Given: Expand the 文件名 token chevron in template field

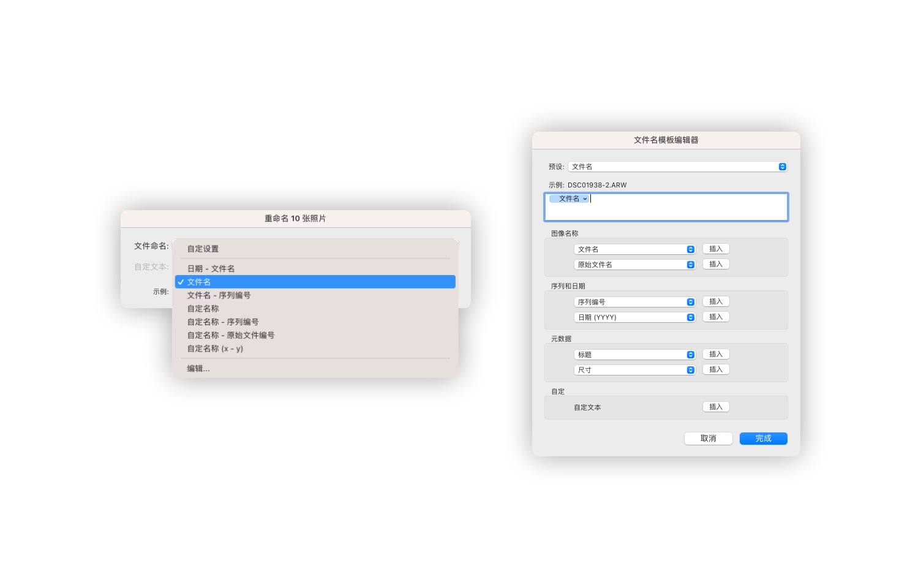Looking at the screenshot, I should [x=584, y=198].
